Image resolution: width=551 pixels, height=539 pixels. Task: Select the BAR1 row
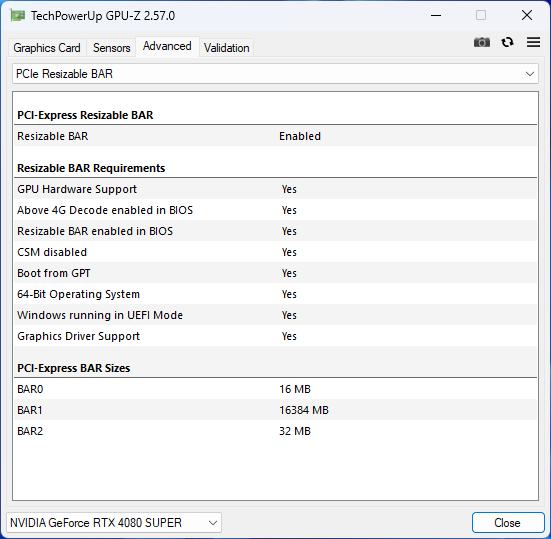point(275,410)
